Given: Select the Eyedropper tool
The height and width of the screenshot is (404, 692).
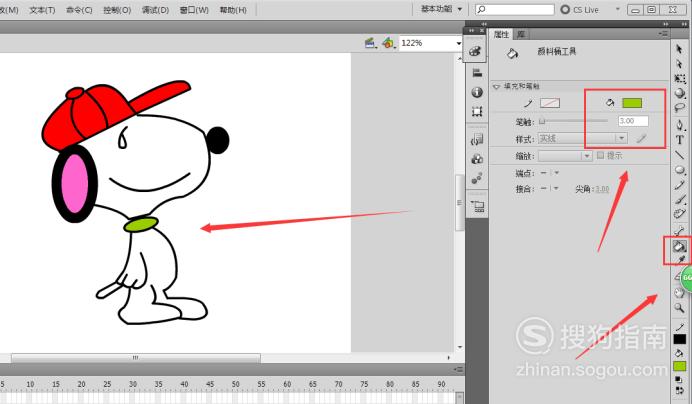Looking at the screenshot, I should (x=680, y=259).
